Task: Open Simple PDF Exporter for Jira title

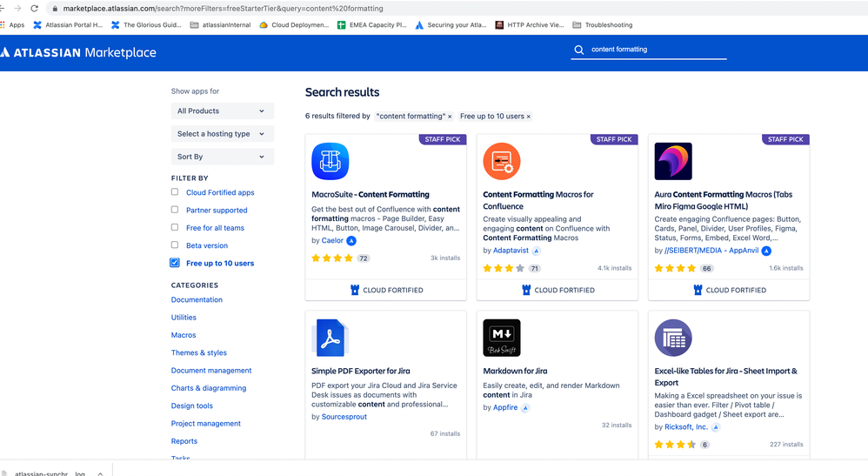Action: 360,371
